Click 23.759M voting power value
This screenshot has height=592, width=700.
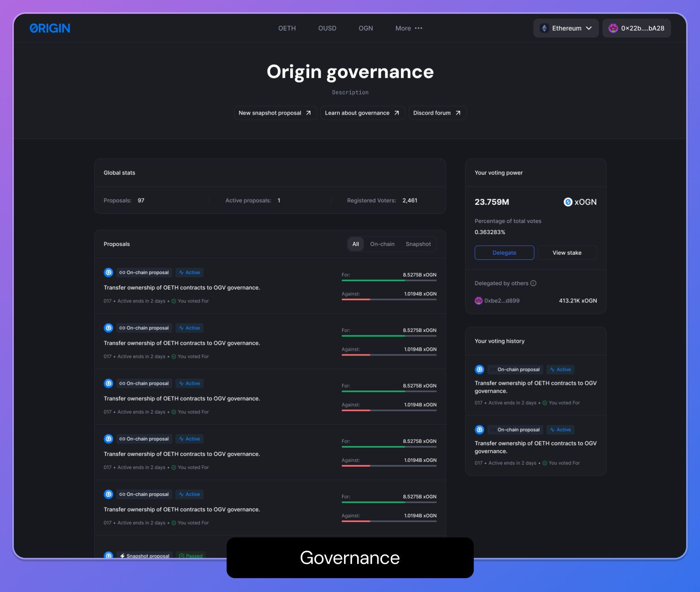pos(492,202)
